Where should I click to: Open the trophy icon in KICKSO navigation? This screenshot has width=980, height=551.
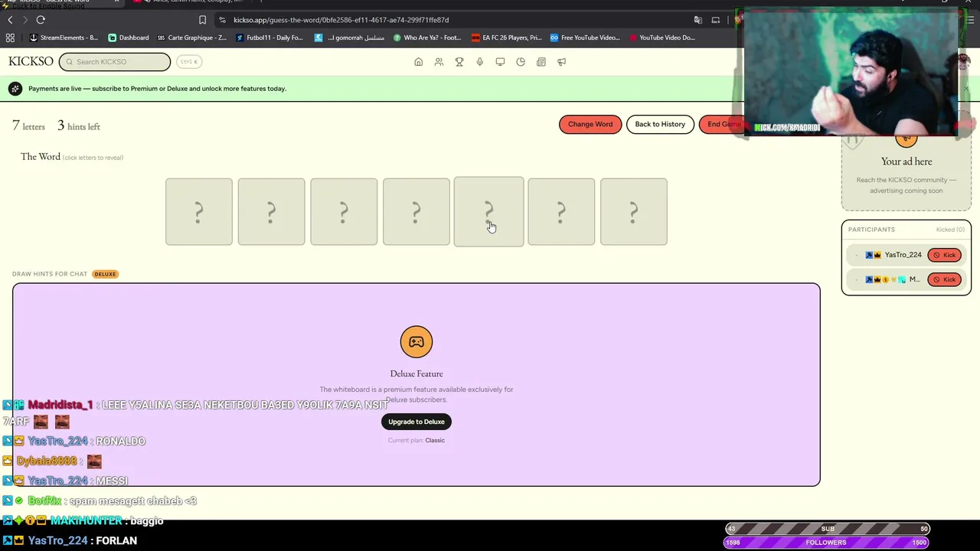[x=459, y=62]
